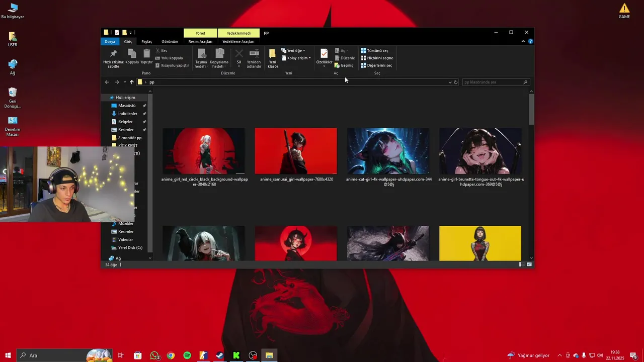Show hidden system tray icons
Image resolution: width=644 pixels, height=362 pixels.
click(559, 355)
